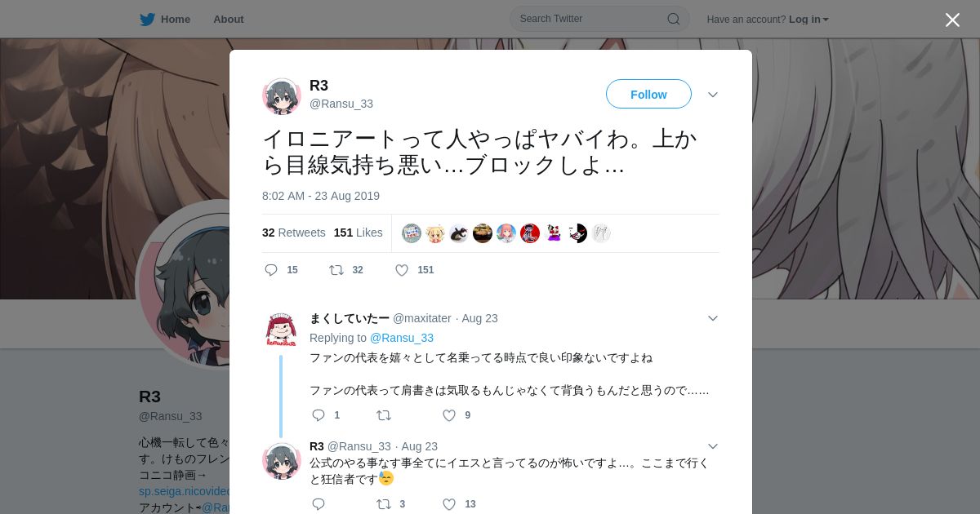The height and width of the screenshot is (514, 980).
Task: Go to the Home menu item
Action: [x=176, y=19]
